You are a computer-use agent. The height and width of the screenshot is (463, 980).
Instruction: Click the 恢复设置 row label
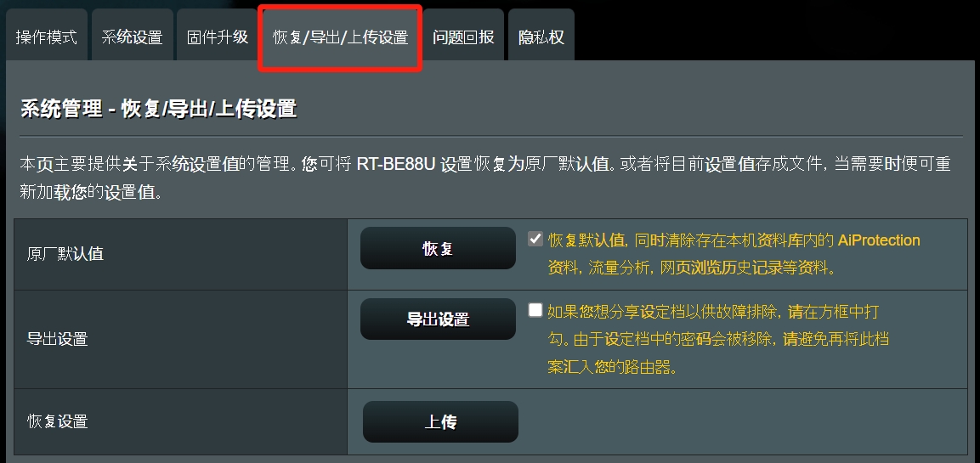pos(58,421)
